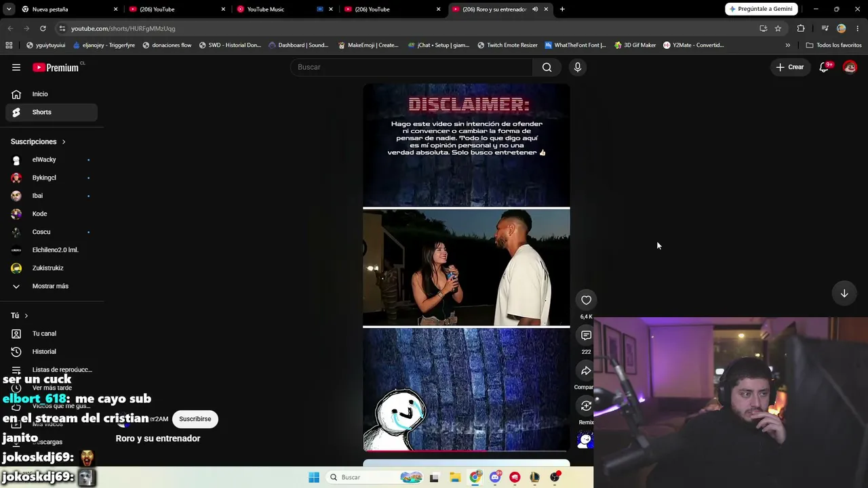Click the Suscribirse button

coord(195,419)
